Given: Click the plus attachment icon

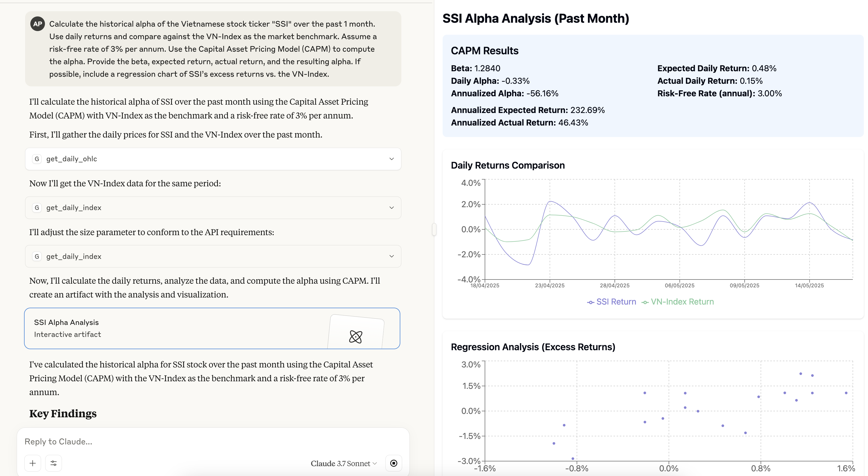Looking at the screenshot, I should point(33,463).
